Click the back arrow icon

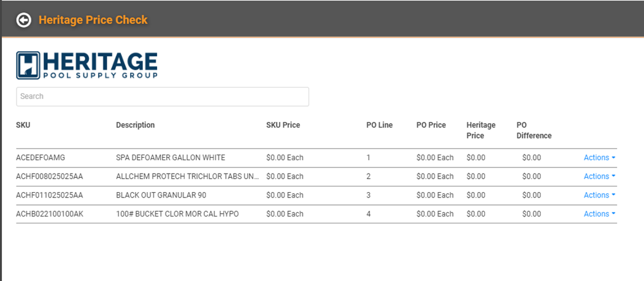pyautogui.click(x=24, y=20)
